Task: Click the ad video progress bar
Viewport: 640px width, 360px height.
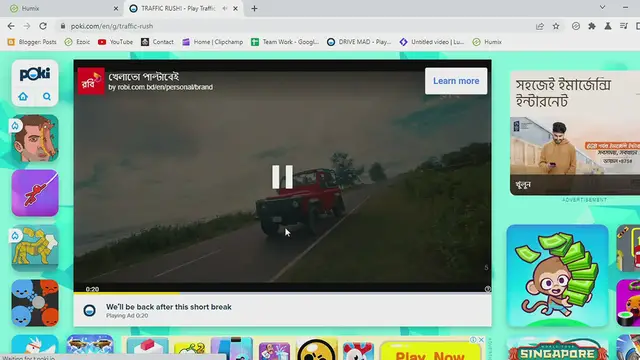Action: point(282,293)
